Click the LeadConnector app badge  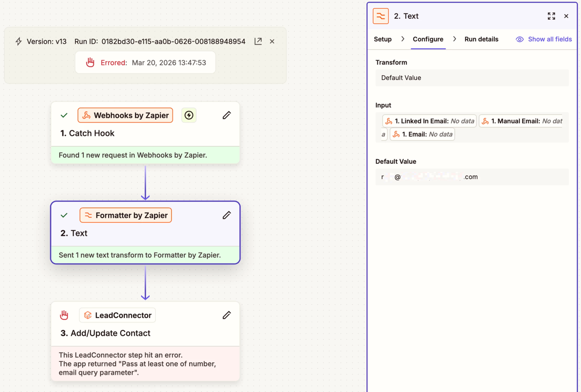click(x=117, y=315)
